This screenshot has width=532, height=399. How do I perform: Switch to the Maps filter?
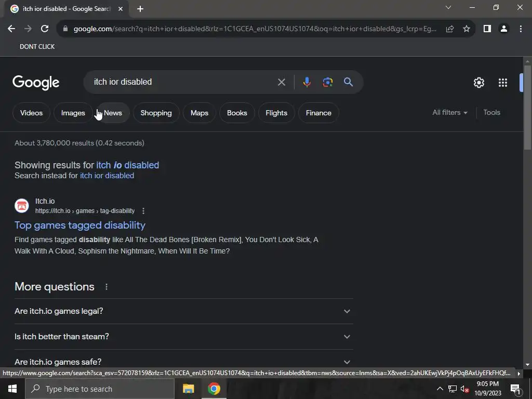click(199, 113)
